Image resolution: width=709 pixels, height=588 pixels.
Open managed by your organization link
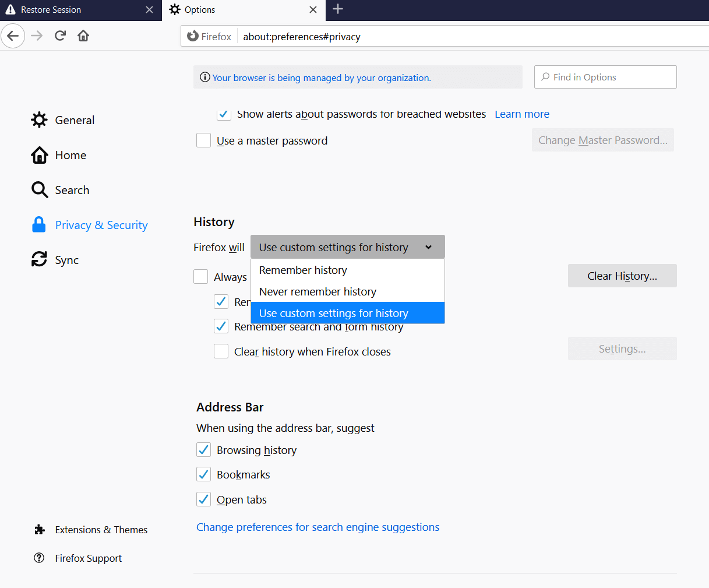[322, 78]
